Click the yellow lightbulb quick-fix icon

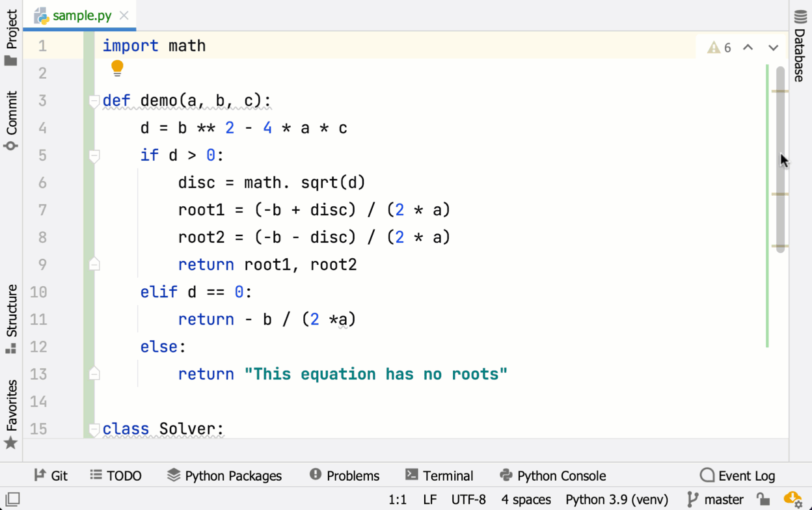click(117, 68)
